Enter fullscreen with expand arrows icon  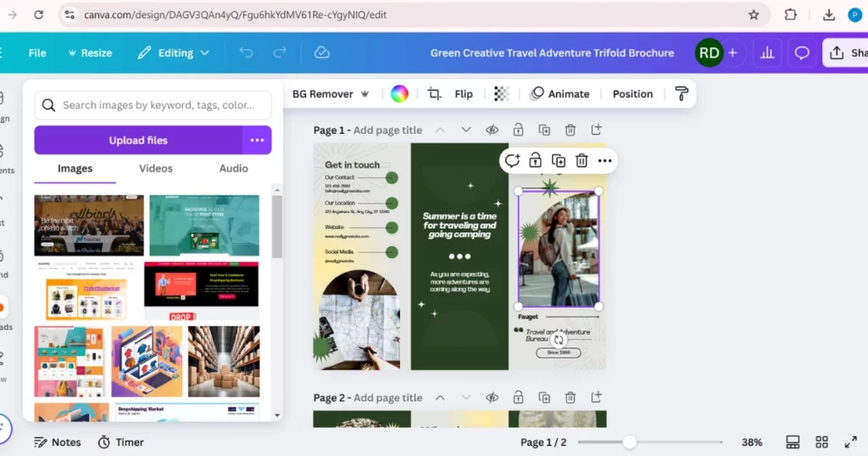pos(851,442)
